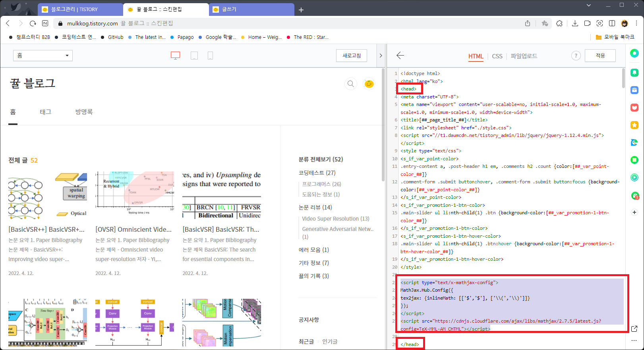Reload the current page
This screenshot has height=350, width=644.
coord(33,23)
